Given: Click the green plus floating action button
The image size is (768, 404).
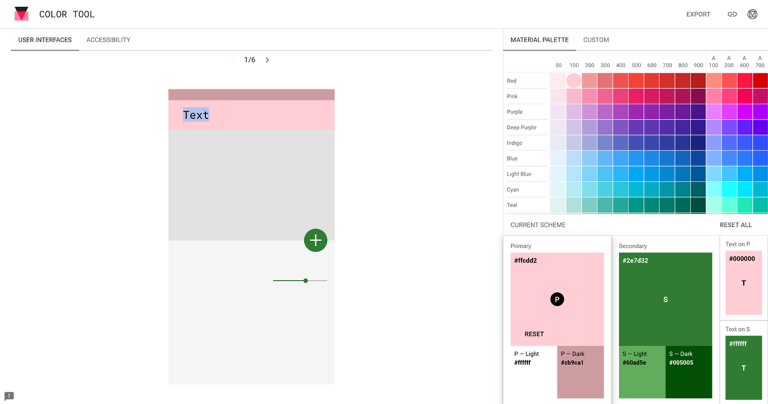Looking at the screenshot, I should pyautogui.click(x=315, y=240).
